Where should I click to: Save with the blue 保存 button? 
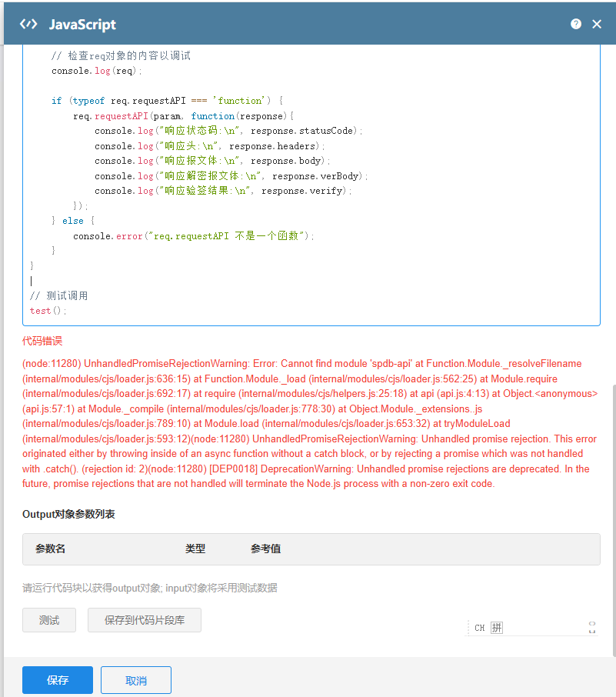[58, 679]
